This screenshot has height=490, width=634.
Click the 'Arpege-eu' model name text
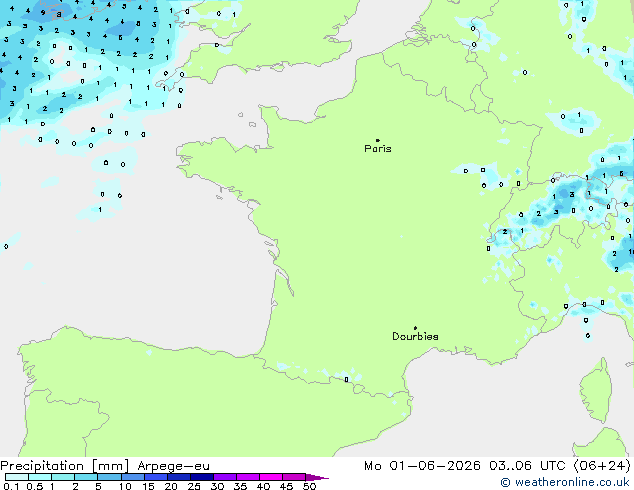(173, 466)
